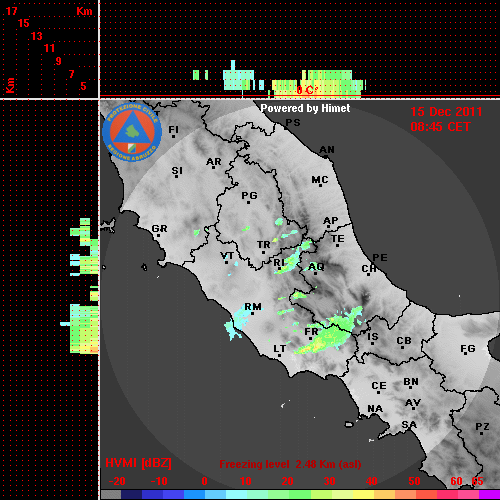Click the 11 height axis label

click(49, 48)
